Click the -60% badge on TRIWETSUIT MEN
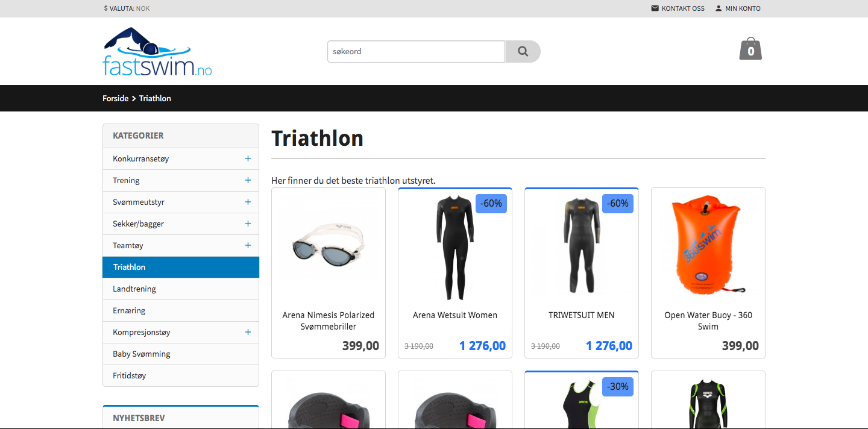 tap(618, 204)
